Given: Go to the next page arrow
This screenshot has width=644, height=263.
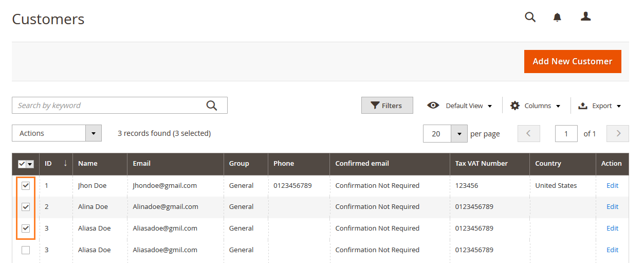Looking at the screenshot, I should pos(618,133).
